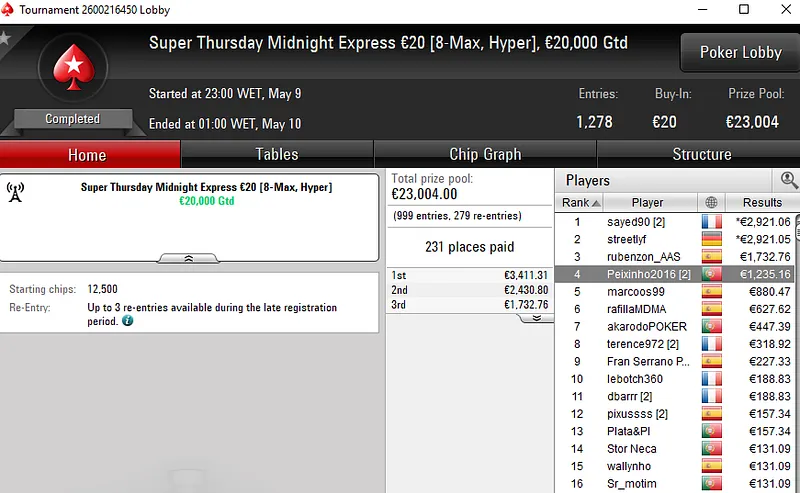Viewport: 800px width, 493px height.
Task: Expand the full prize payout list
Action: tap(536, 317)
